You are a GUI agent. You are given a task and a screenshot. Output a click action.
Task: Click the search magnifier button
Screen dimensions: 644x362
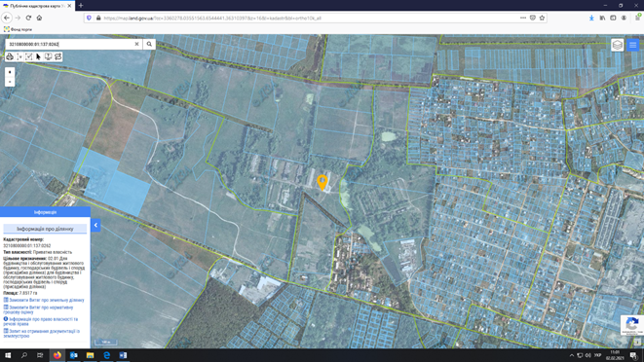pos(149,44)
